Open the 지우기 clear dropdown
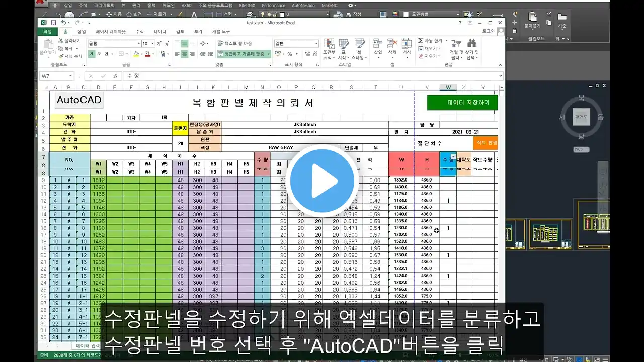 tap(429, 56)
